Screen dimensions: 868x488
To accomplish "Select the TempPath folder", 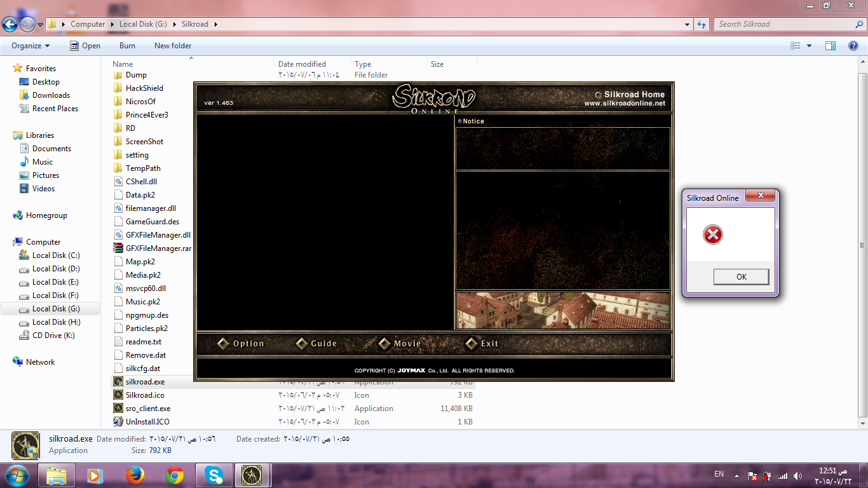I will tap(143, 168).
